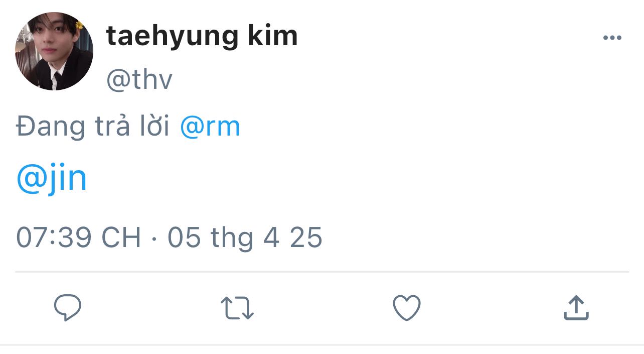Reply to taehyung kim's tweet
This screenshot has height=354, width=644.
tap(68, 307)
